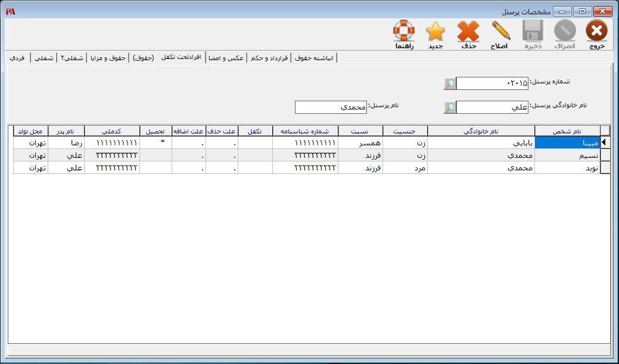Click the نام پرسنل text field
This screenshot has height=364, width=619.
[x=330, y=107]
